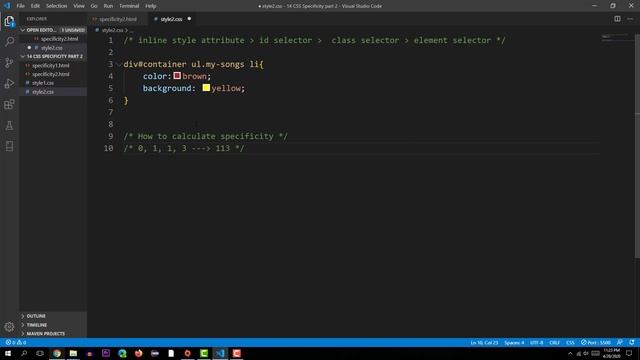The image size is (640, 360).
Task: Open the Go menu
Action: click(94, 6)
